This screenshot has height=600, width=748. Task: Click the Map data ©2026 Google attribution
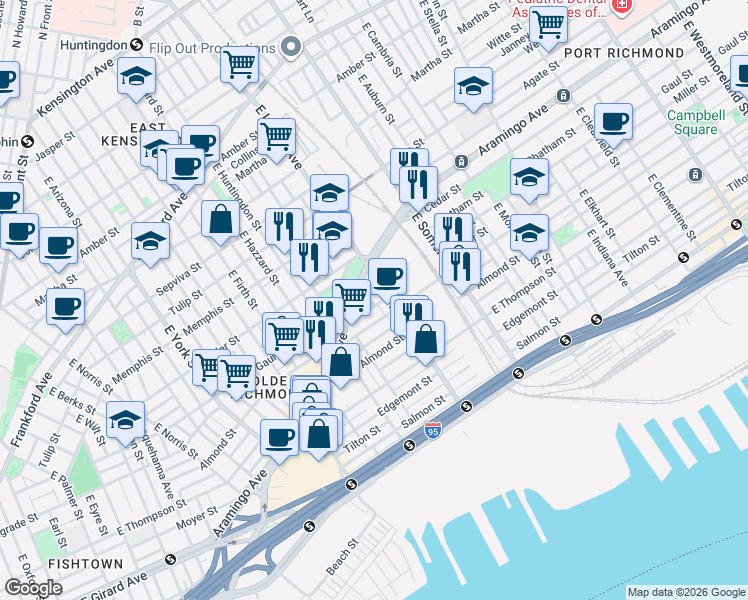click(687, 593)
